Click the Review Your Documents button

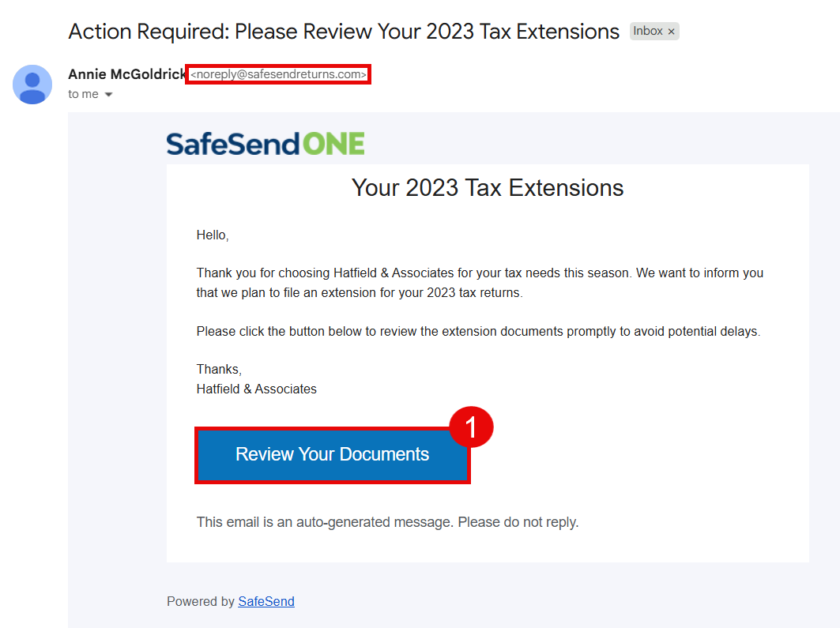point(332,455)
